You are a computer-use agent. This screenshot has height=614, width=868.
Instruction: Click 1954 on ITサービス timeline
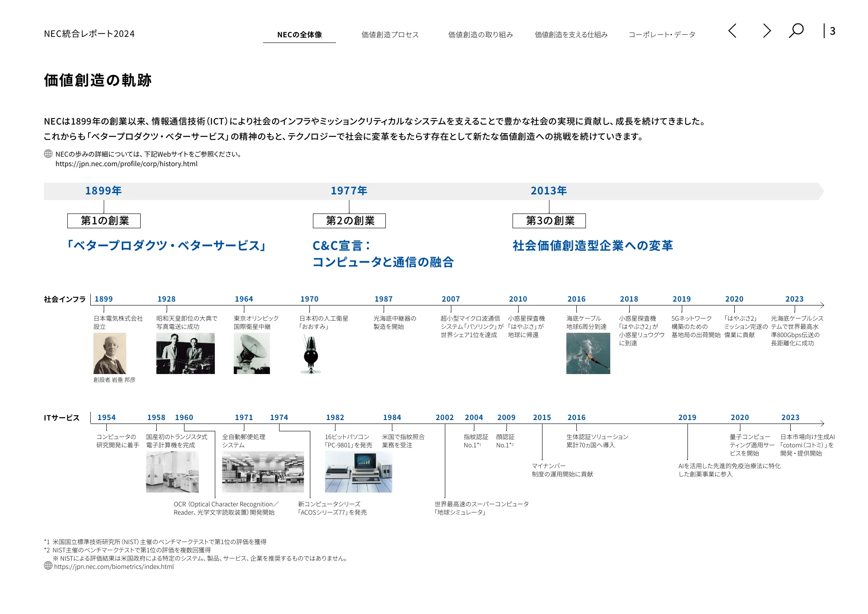(x=107, y=417)
